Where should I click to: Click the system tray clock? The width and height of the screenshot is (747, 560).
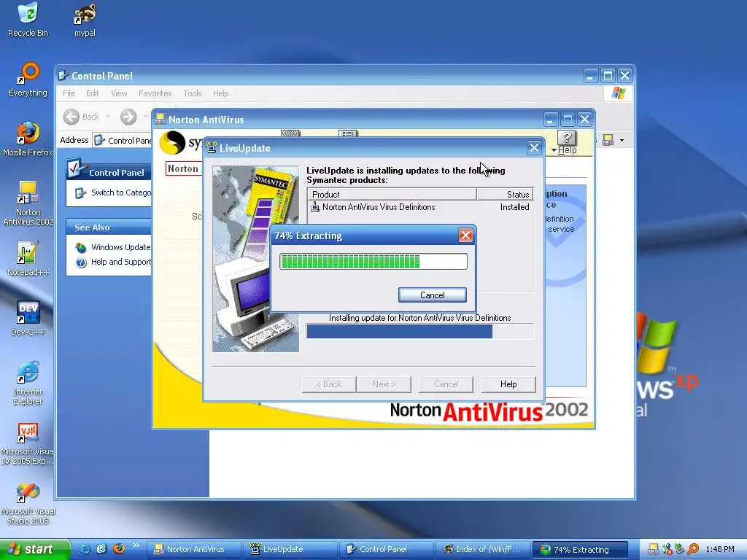720,549
